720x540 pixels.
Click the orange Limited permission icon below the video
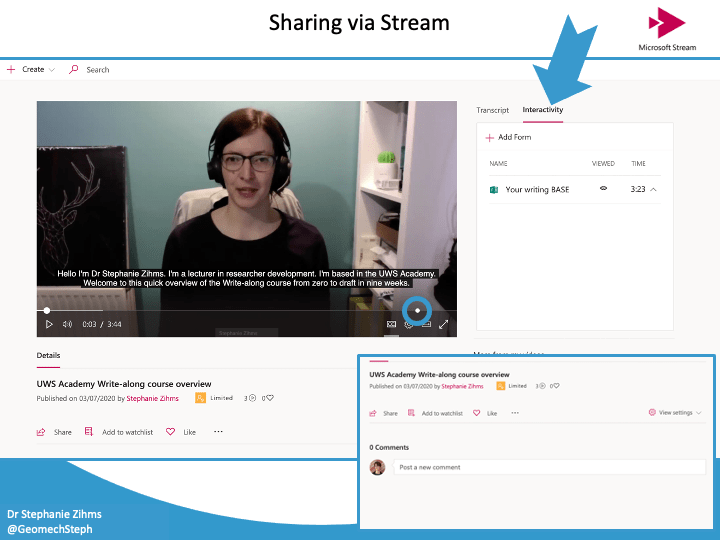click(200, 398)
